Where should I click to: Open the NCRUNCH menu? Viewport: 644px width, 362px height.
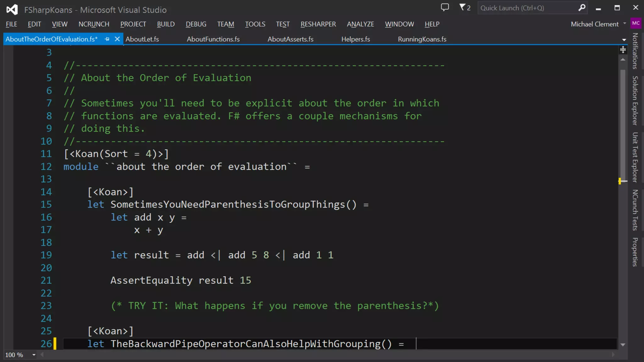pos(94,24)
